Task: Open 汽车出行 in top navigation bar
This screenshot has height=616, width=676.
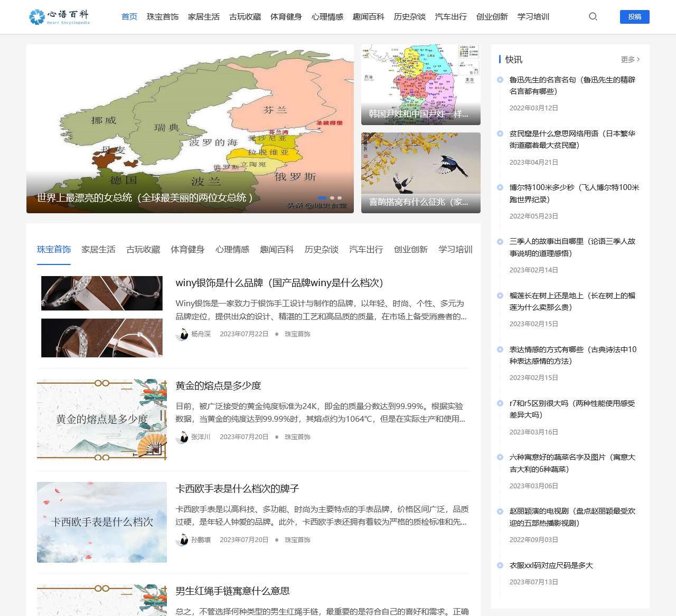Action: 451,17
